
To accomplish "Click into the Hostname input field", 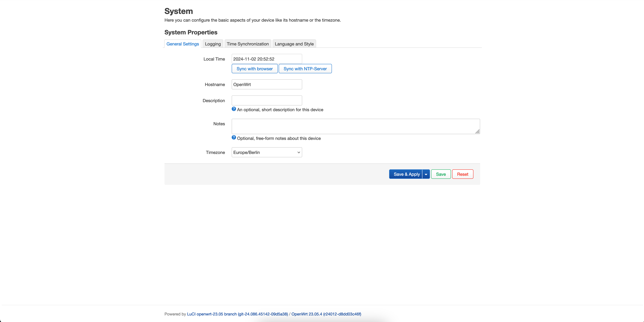I will pos(267,84).
